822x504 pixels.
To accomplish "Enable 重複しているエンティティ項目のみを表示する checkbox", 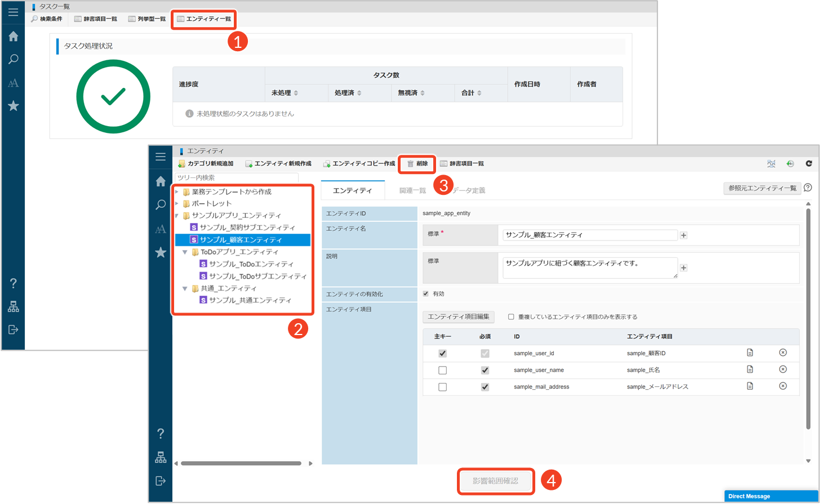I will [x=511, y=317].
